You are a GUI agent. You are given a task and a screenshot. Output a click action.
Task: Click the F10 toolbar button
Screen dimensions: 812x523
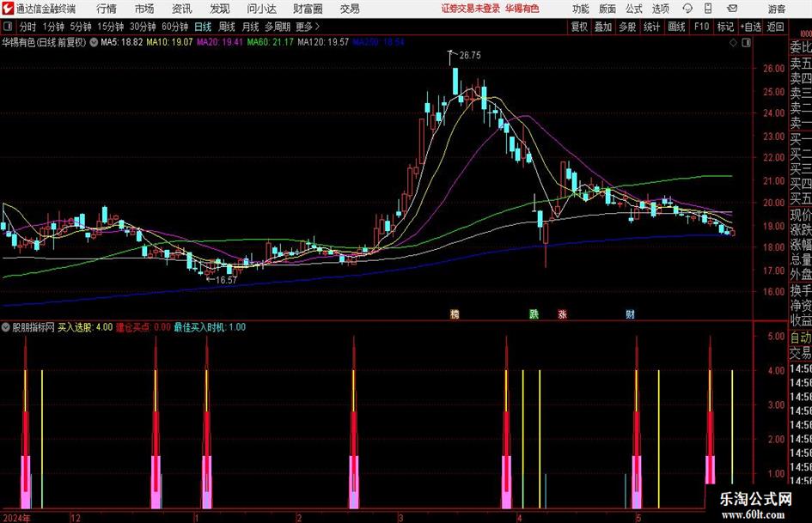pyautogui.click(x=701, y=27)
